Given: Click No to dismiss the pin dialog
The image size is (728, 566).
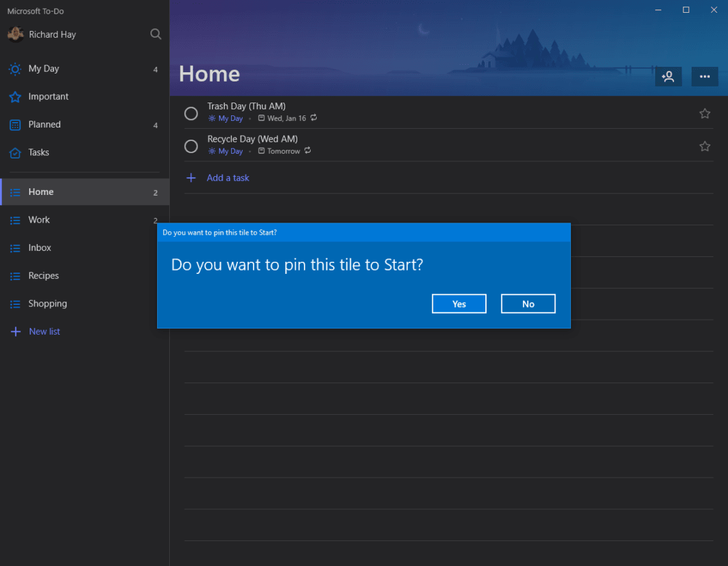Looking at the screenshot, I should (528, 304).
